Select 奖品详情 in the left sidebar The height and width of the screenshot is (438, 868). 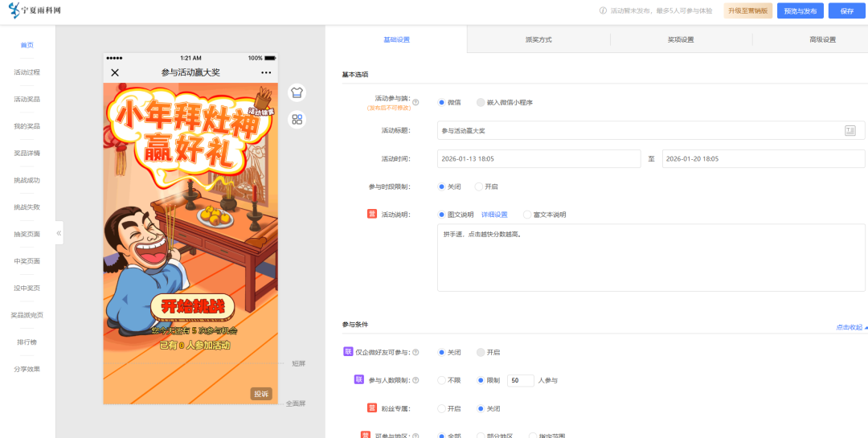point(27,153)
